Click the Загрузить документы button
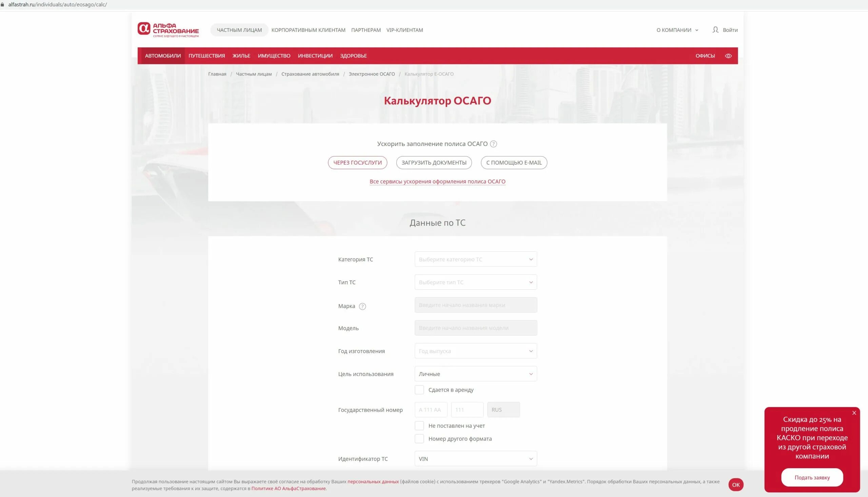This screenshot has height=497, width=868. coord(434,163)
